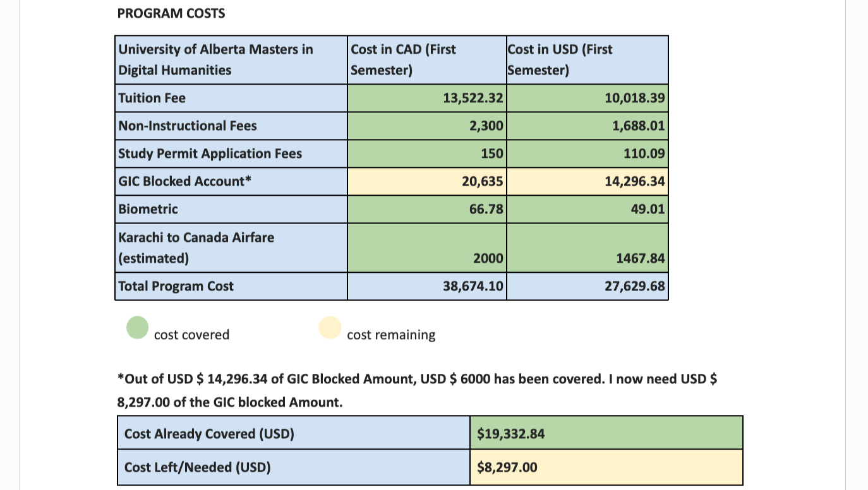Click the Non-Instructional Fees label
Image resolution: width=868 pixels, height=490 pixels.
pyautogui.click(x=188, y=126)
